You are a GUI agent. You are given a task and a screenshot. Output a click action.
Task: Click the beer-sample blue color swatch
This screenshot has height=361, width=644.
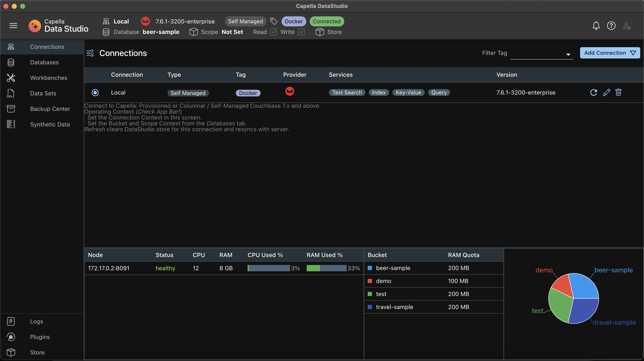[370, 268]
